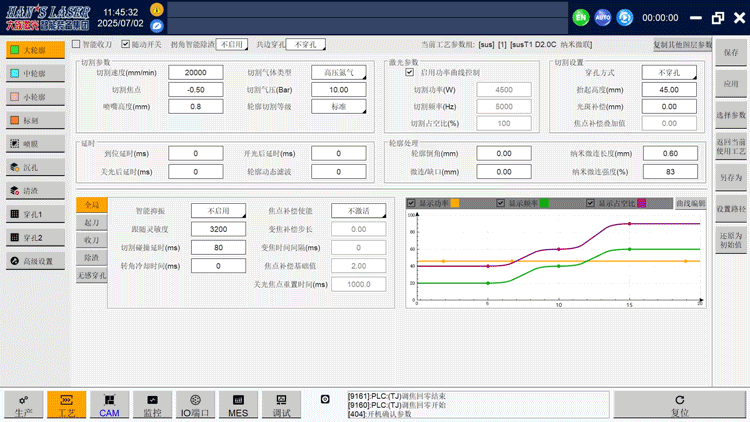Viewport: 750px width, 422px height.
Task: Select the 中轮廓 layer tab
Action: (x=36, y=73)
